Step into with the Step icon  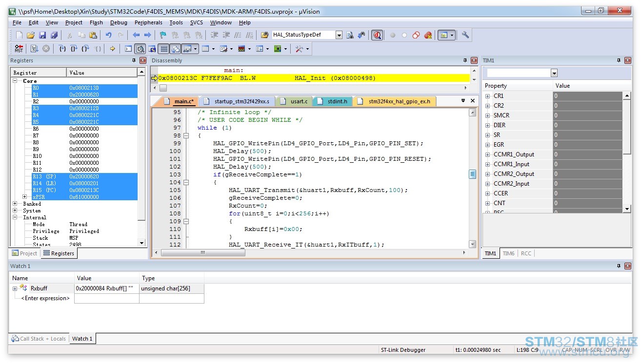point(62,49)
